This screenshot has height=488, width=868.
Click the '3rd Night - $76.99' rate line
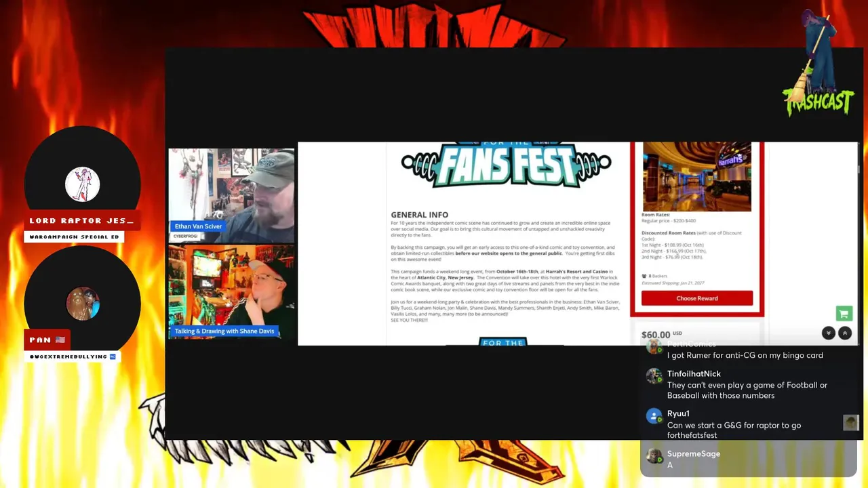672,257
